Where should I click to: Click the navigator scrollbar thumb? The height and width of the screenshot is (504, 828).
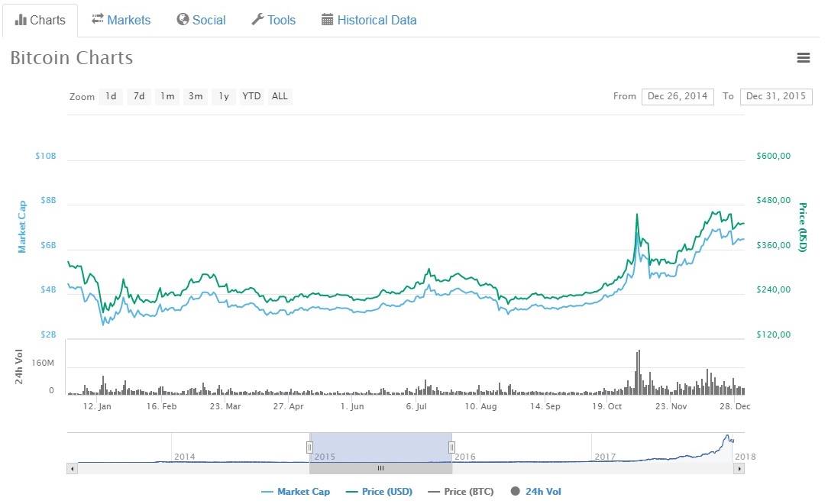(x=380, y=468)
